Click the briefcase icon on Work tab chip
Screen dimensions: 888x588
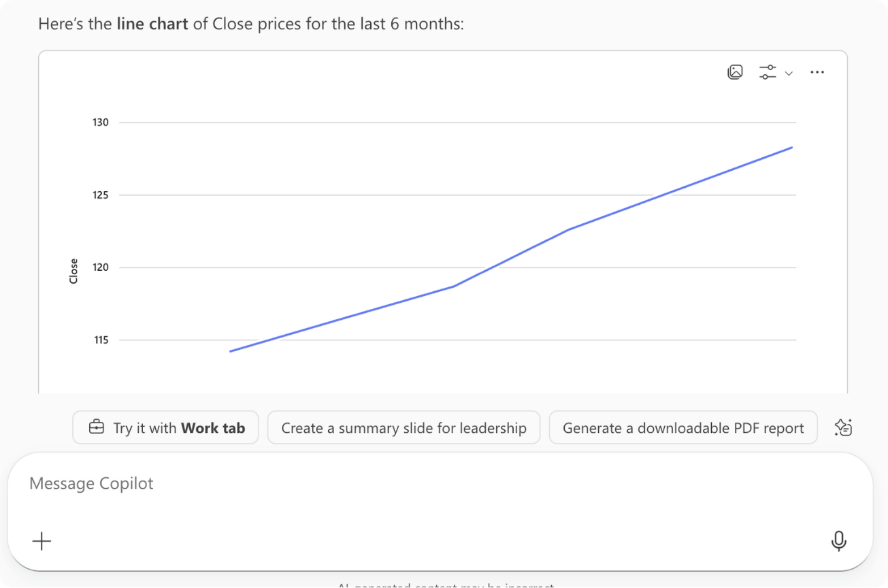click(97, 427)
